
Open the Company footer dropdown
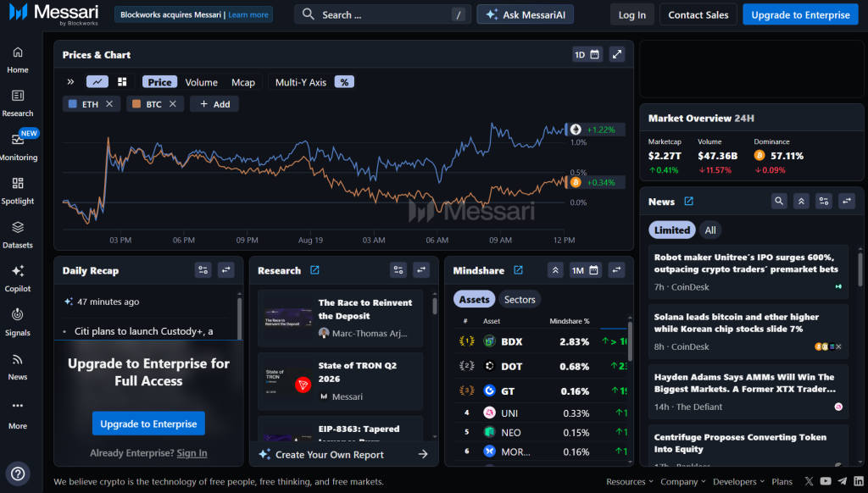coord(682,482)
